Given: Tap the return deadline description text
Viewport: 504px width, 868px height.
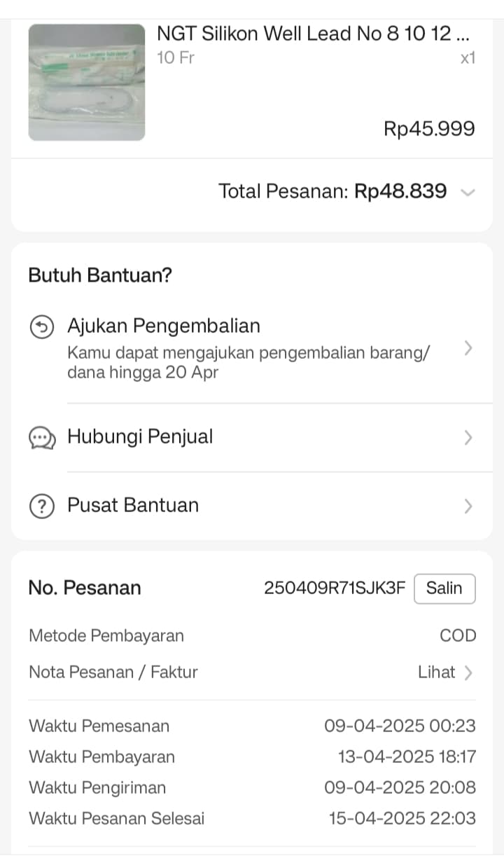Looking at the screenshot, I should point(248,362).
